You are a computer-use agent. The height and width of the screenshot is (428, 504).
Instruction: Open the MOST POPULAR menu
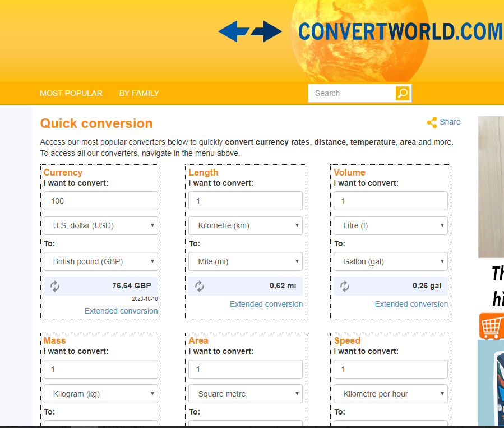pos(71,93)
